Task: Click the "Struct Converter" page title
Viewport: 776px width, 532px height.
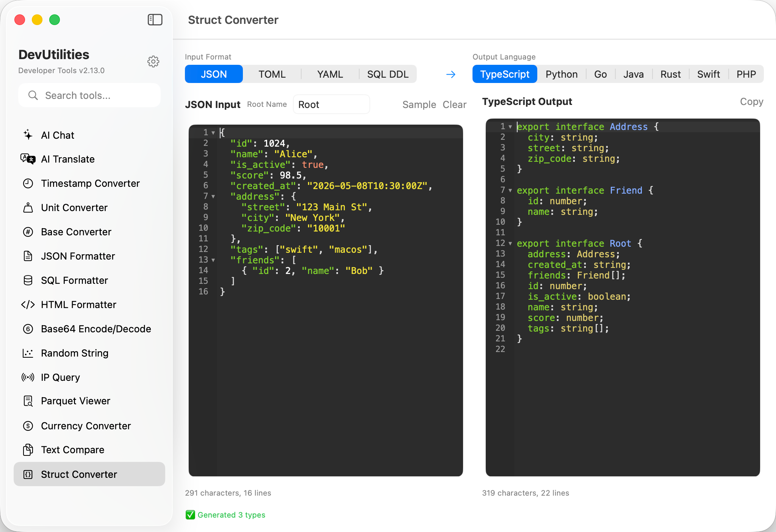Action: [233, 20]
